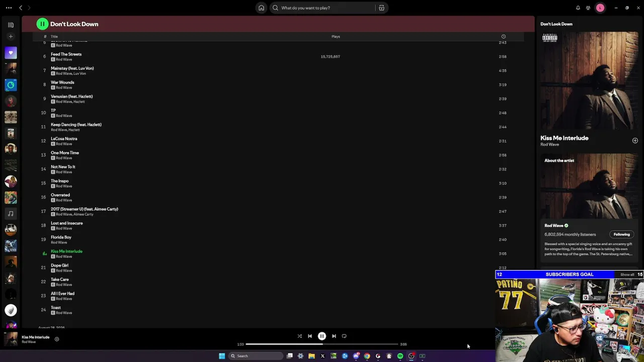
Task: Seek using the song progress bar
Action: pos(322,344)
